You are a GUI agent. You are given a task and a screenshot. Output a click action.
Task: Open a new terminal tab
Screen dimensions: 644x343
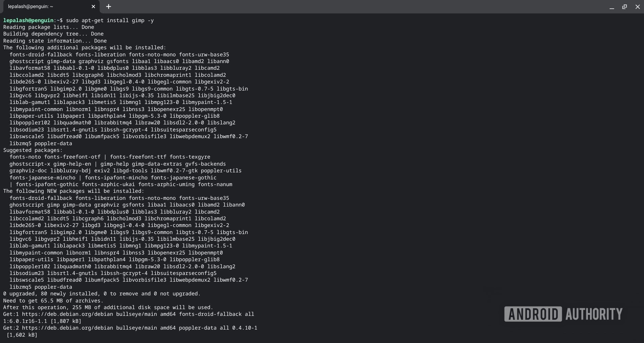click(x=109, y=6)
